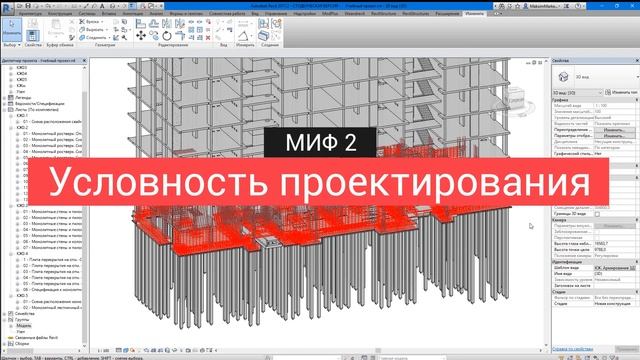Select the Copy tool in Редактирование panel
Screen dimensions: 640x360
tap(154, 36)
